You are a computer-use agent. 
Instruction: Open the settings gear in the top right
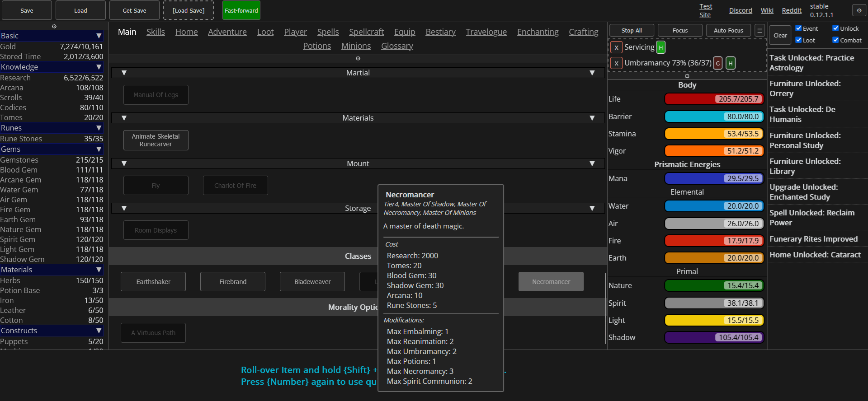point(859,10)
